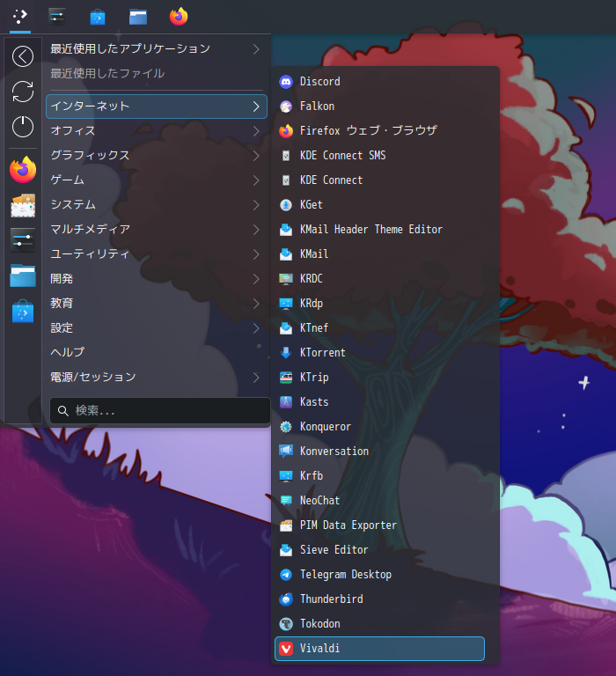
Task: Open Dolphin folder icon in top panel
Action: [138, 18]
